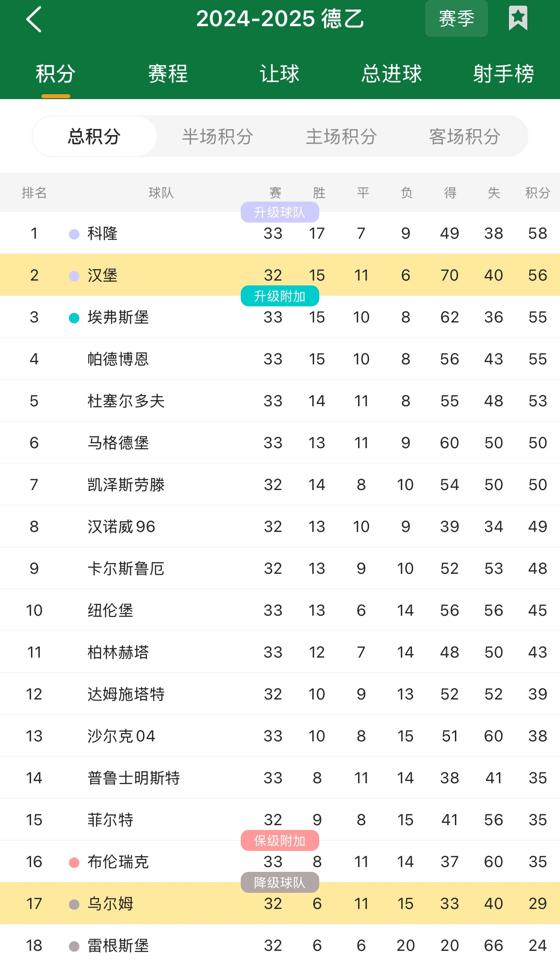The image size is (560, 960).
Task: Tap the 升级附加 label badge
Action: tap(280, 296)
